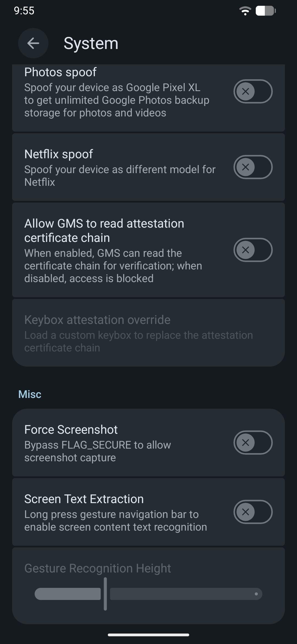297x644 pixels.
Task: Tap the System page title
Action: 91,43
